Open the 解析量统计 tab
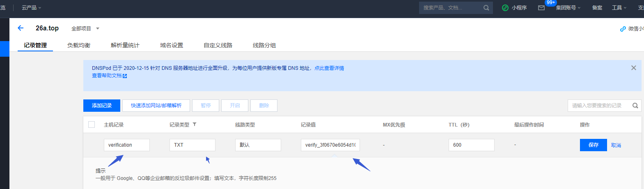This screenshot has width=644, height=189. pyautogui.click(x=125, y=45)
